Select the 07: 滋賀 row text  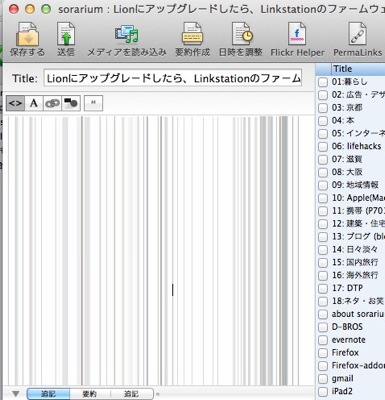pos(347,159)
